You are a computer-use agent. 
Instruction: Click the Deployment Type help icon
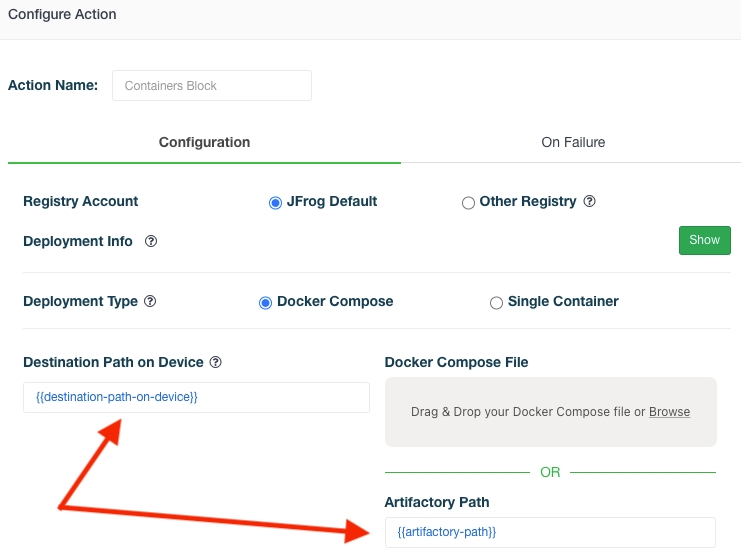tap(150, 301)
